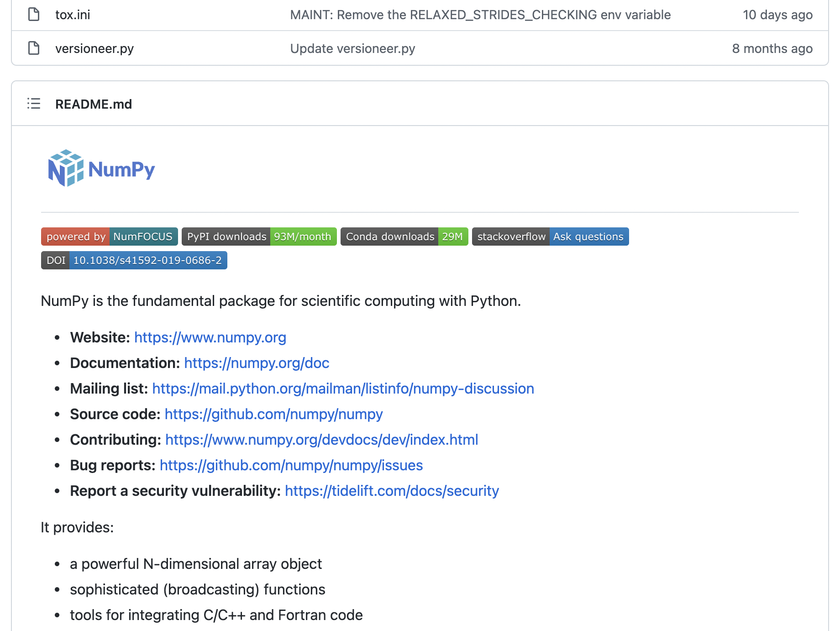Image resolution: width=840 pixels, height=631 pixels.
Task: Open the github.com/numpy/numpy source code link
Action: click(273, 414)
